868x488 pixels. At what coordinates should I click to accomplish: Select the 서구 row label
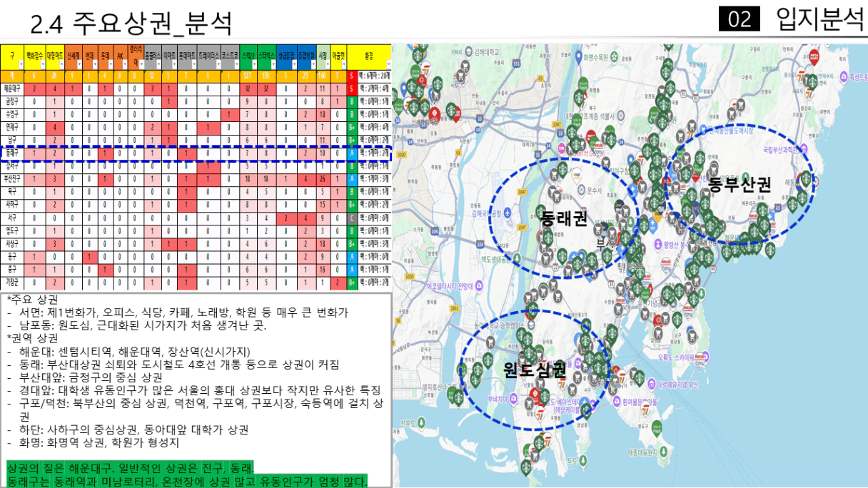[x=13, y=218]
